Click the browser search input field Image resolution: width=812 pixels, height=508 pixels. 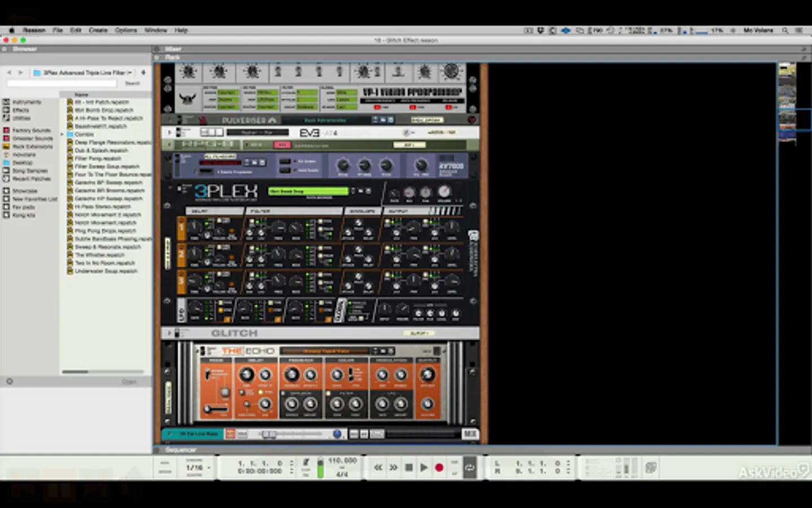click(x=61, y=84)
